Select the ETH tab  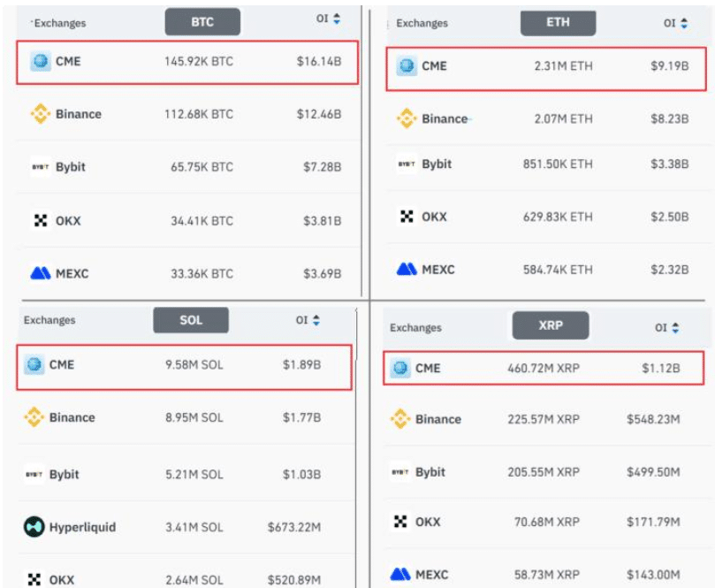pos(558,23)
